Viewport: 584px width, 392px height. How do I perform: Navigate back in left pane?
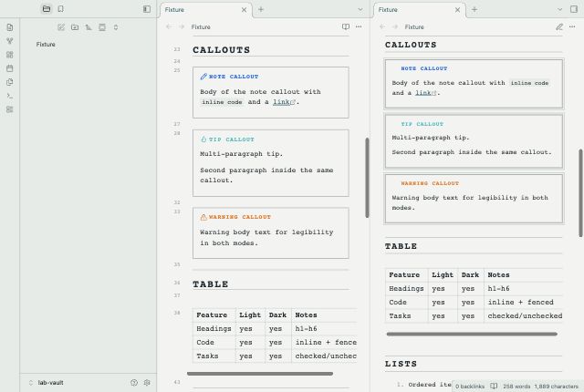(169, 26)
